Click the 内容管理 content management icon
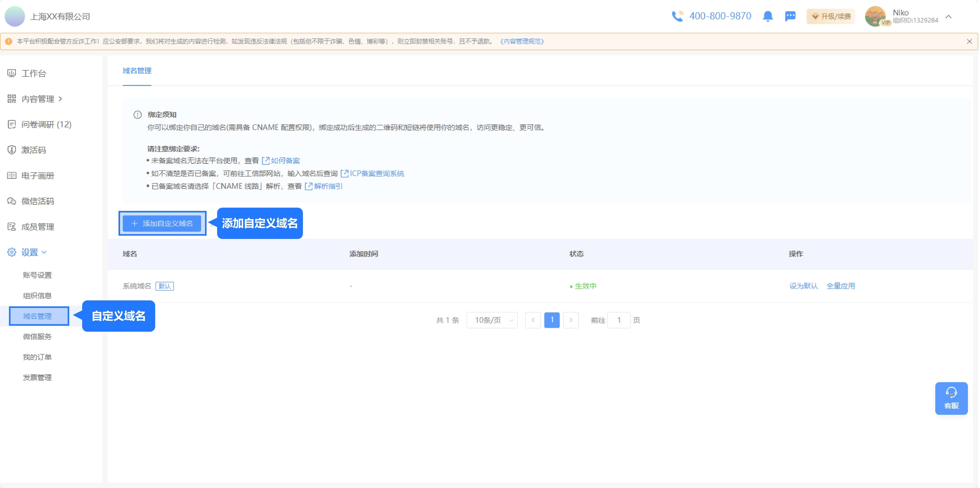980x488 pixels. coord(11,99)
